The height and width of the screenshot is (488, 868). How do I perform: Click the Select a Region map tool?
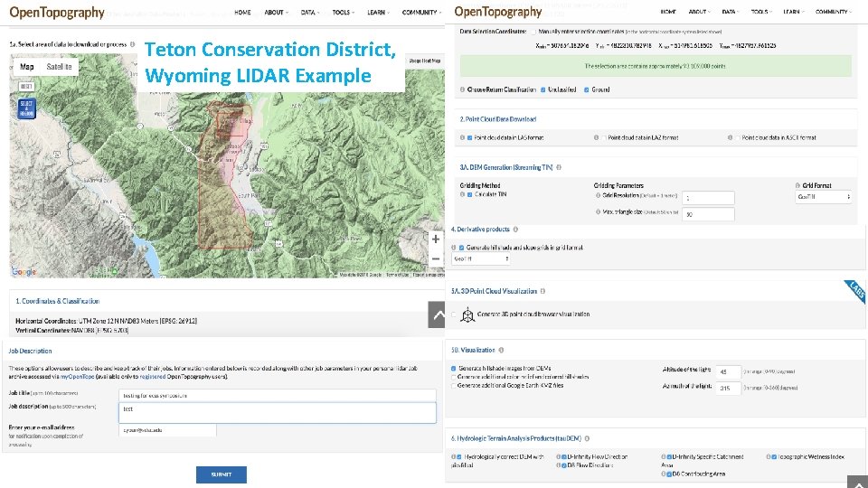point(26,108)
